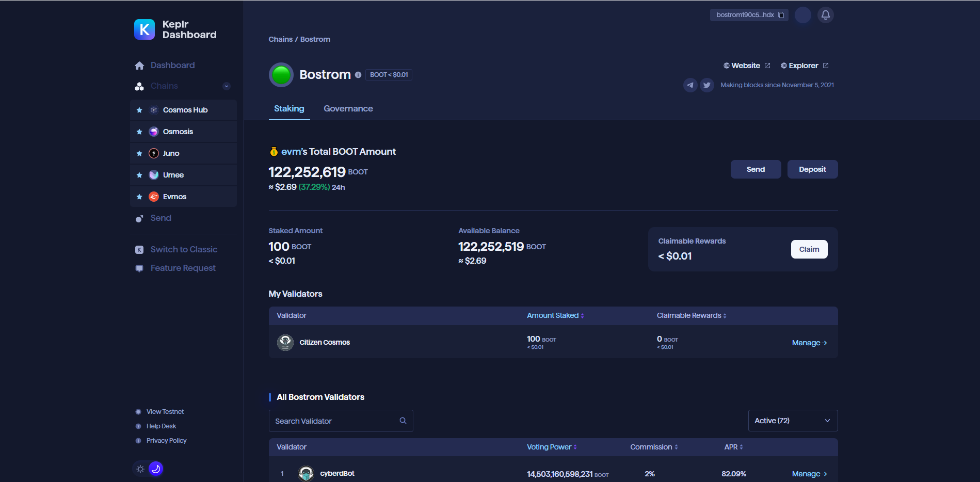Open Feature Request link
Screen dimensions: 980x482
[183, 268]
